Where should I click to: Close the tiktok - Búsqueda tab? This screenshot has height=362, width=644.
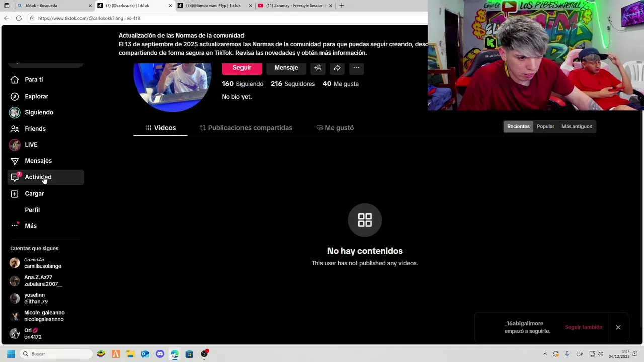(x=90, y=6)
